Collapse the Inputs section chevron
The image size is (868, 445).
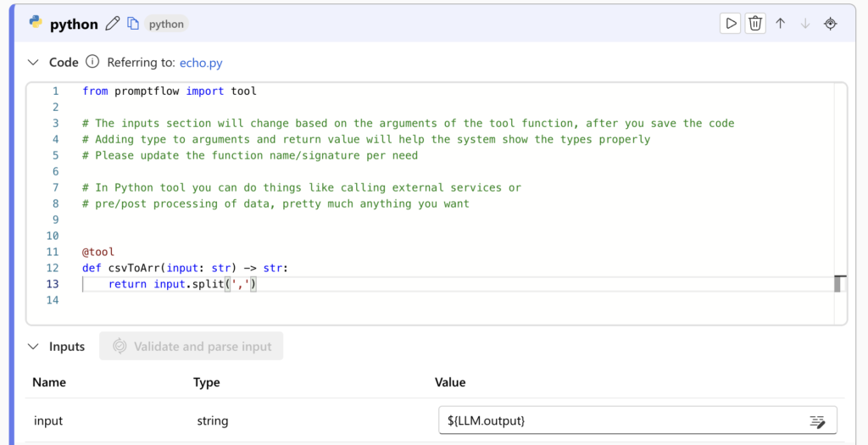[34, 346]
